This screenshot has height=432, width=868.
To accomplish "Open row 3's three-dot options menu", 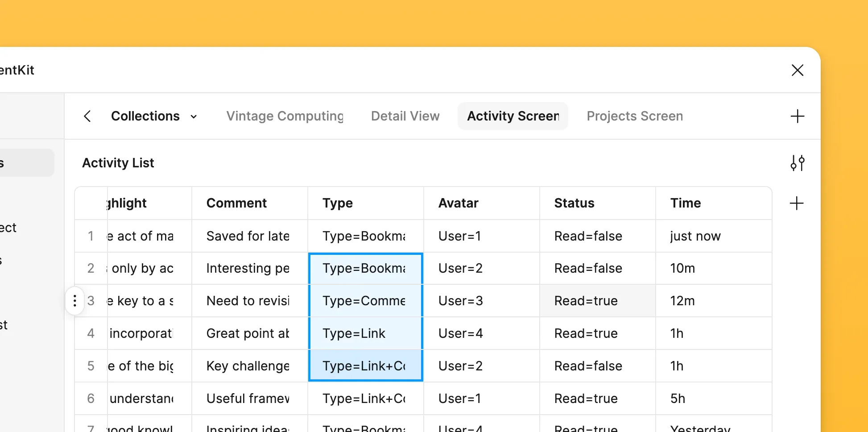I will point(74,301).
